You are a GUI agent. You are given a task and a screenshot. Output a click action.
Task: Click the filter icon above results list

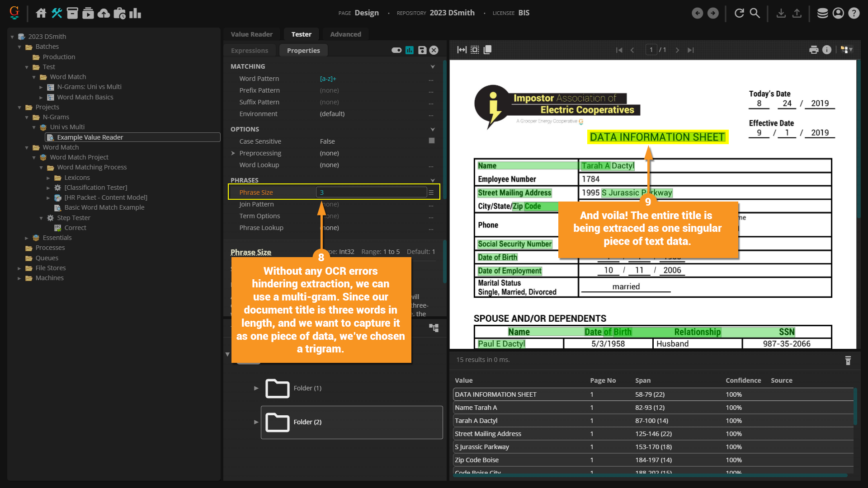coord(848,360)
